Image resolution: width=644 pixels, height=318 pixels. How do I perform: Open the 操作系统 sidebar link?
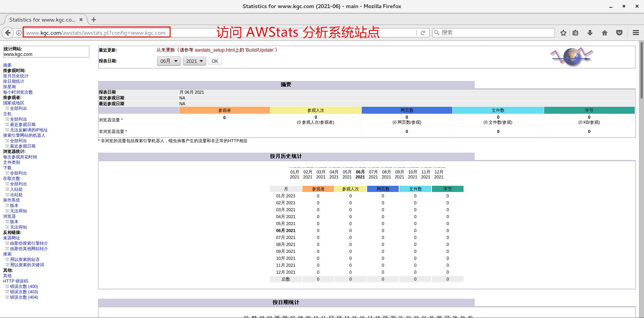tap(12, 200)
